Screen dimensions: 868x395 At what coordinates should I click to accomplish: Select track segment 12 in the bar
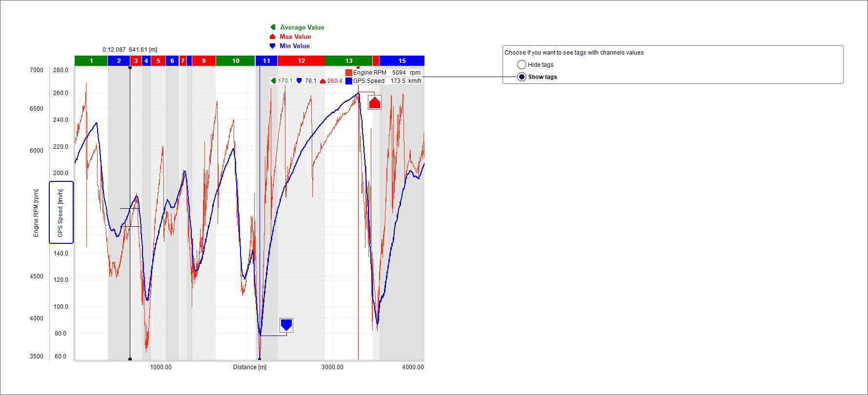pyautogui.click(x=301, y=60)
